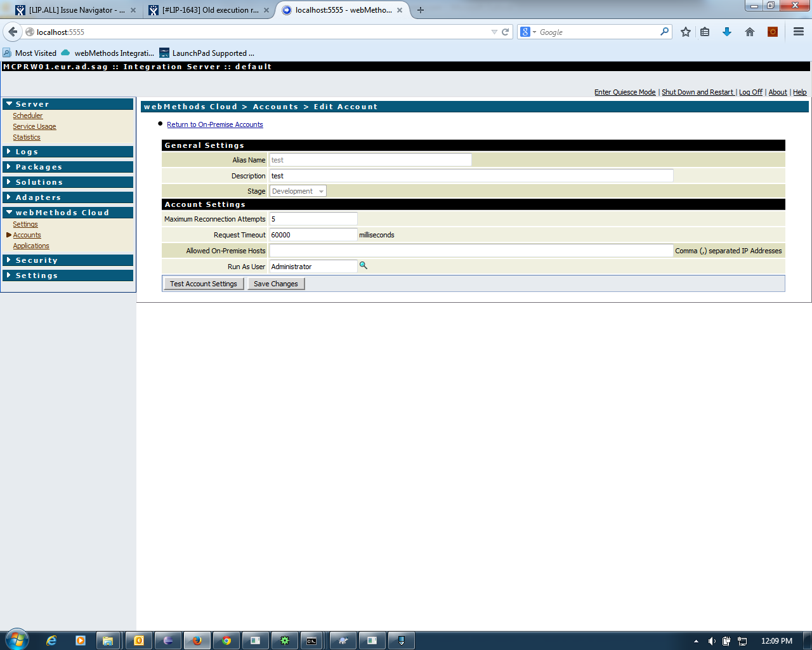Open the Most Visited bookmarks menu
The width and height of the screenshot is (812, 650).
click(x=30, y=53)
